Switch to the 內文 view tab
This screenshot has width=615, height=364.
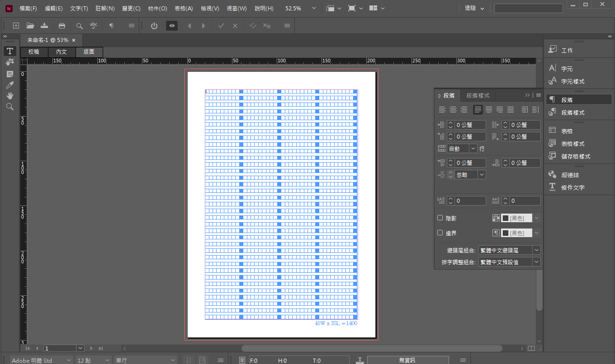(x=61, y=52)
